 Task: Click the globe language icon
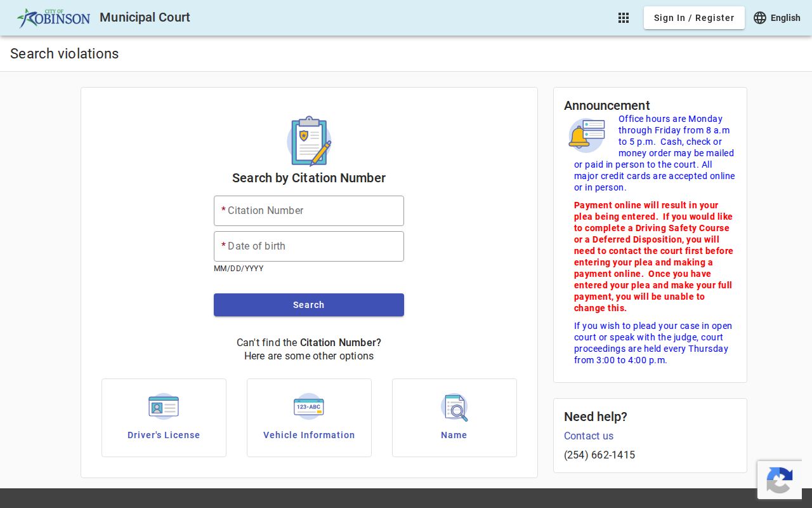[x=760, y=18]
